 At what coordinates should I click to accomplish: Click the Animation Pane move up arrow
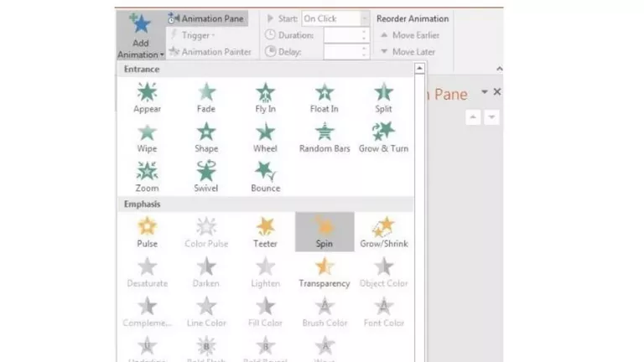[x=473, y=117]
